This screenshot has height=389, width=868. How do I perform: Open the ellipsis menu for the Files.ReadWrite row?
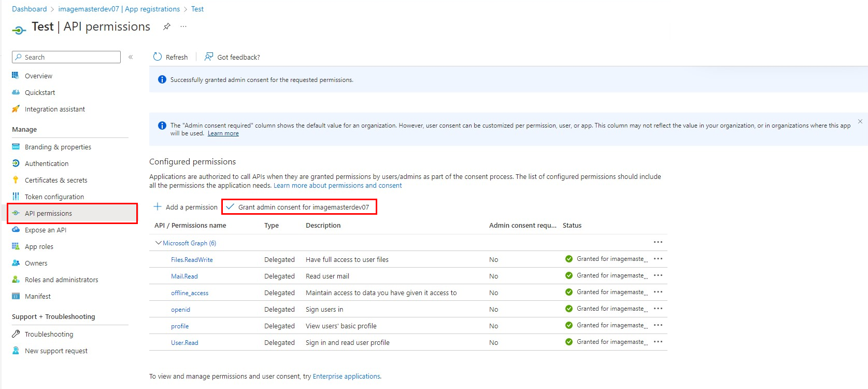[658, 259]
